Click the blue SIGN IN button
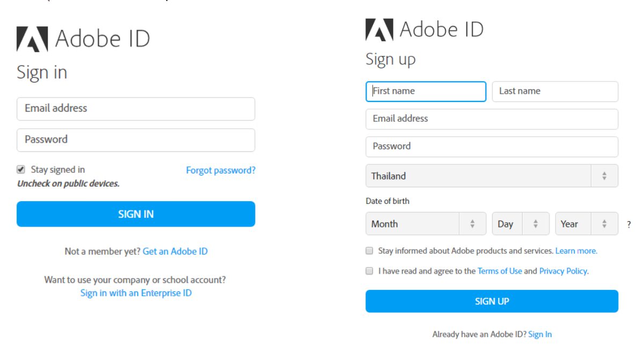This screenshot has height=351, width=644. coord(136,214)
